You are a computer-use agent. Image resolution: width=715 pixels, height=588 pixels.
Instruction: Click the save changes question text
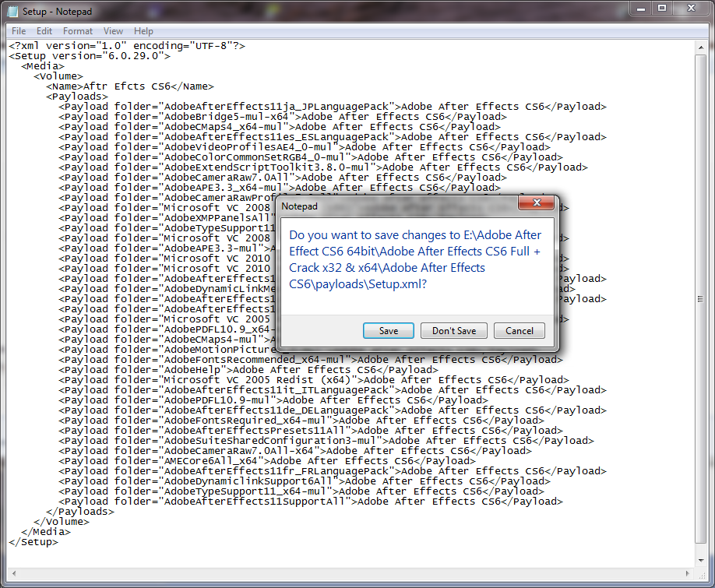pyautogui.click(x=415, y=259)
